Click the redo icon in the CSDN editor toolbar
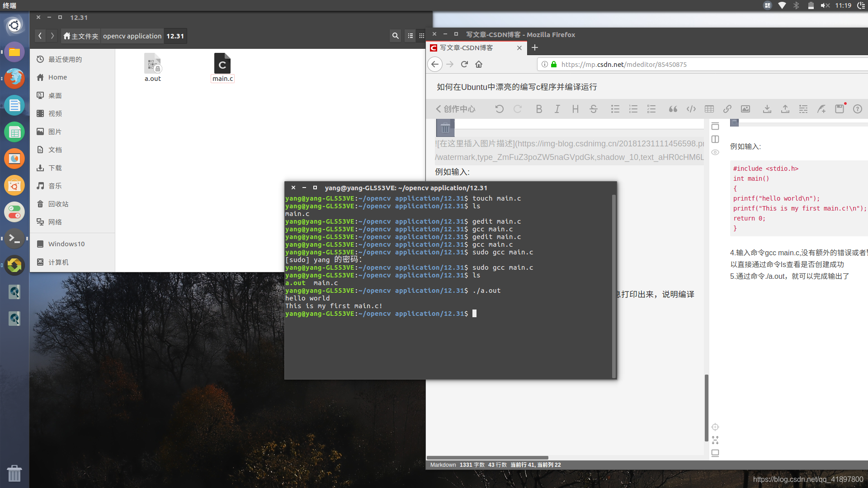868x488 pixels. (518, 109)
